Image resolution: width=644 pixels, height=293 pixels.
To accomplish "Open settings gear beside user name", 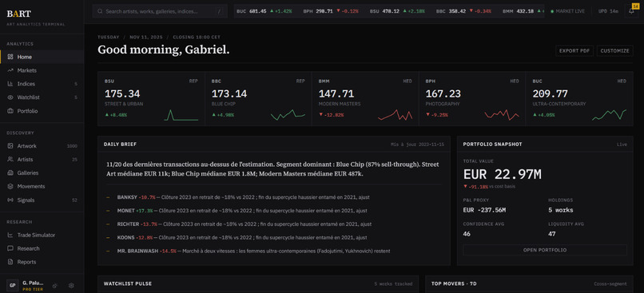I will pyautogui.click(x=71, y=286).
